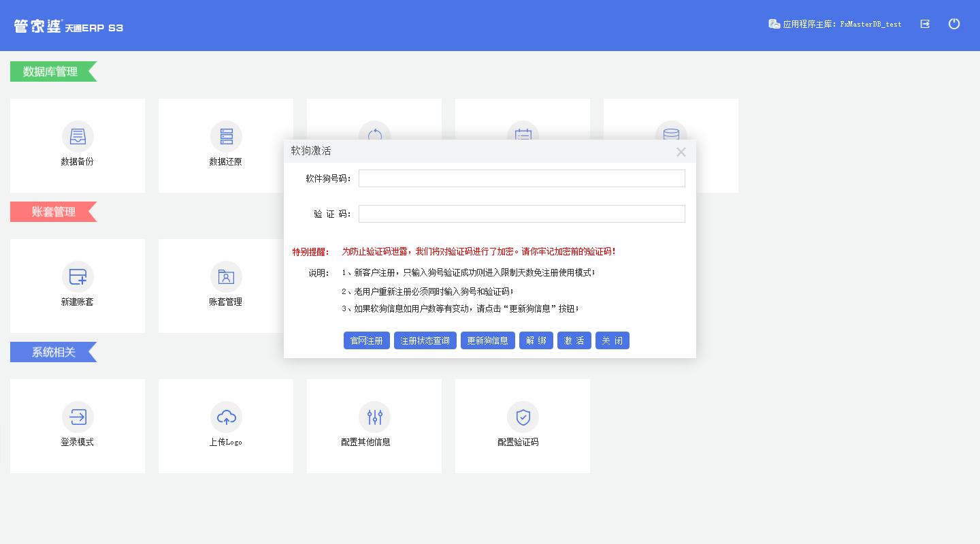This screenshot has width=980, height=544.
Task: Click the 激活 button
Action: (x=574, y=340)
